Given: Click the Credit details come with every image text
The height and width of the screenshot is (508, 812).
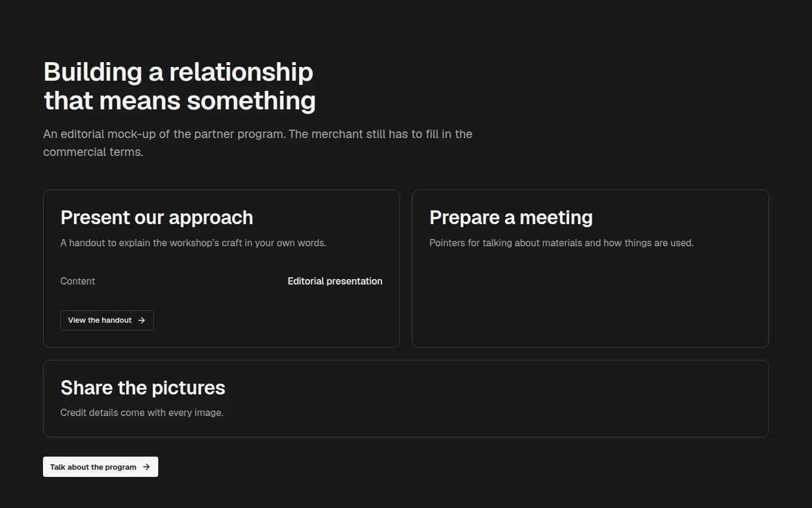Looking at the screenshot, I should tap(142, 413).
